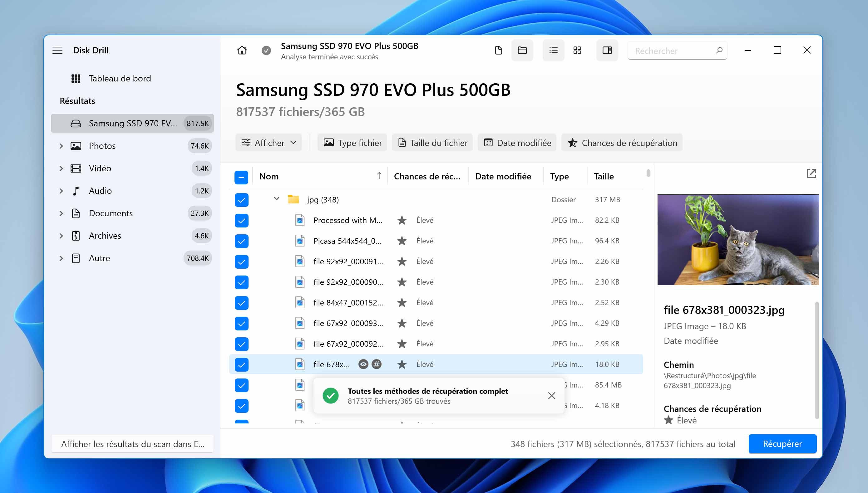
Task: Uncheck the file 67x92_000093 checkbox
Action: point(241,324)
